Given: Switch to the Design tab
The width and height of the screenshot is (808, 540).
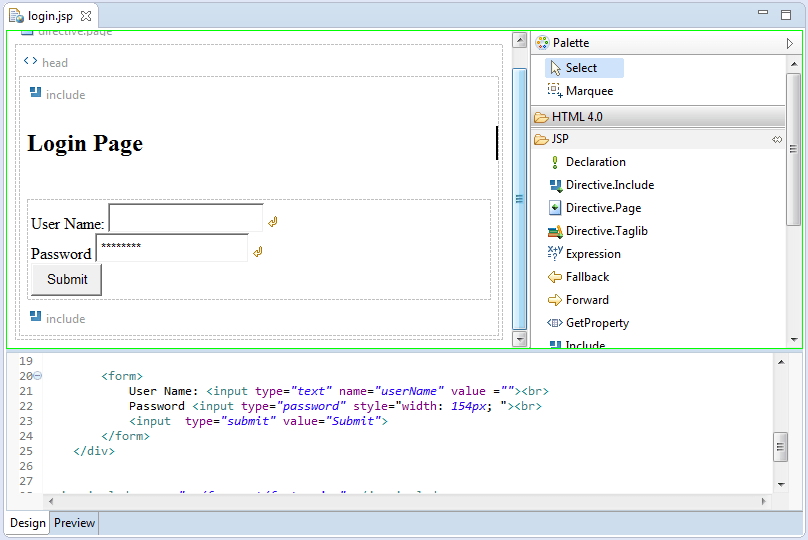Looking at the screenshot, I should pos(28,523).
